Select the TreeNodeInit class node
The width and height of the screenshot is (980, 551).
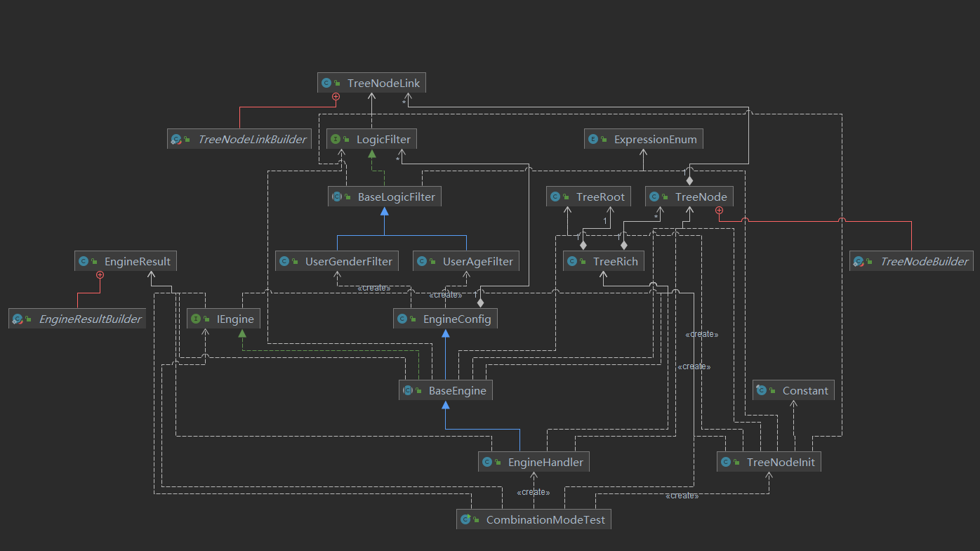click(x=769, y=462)
